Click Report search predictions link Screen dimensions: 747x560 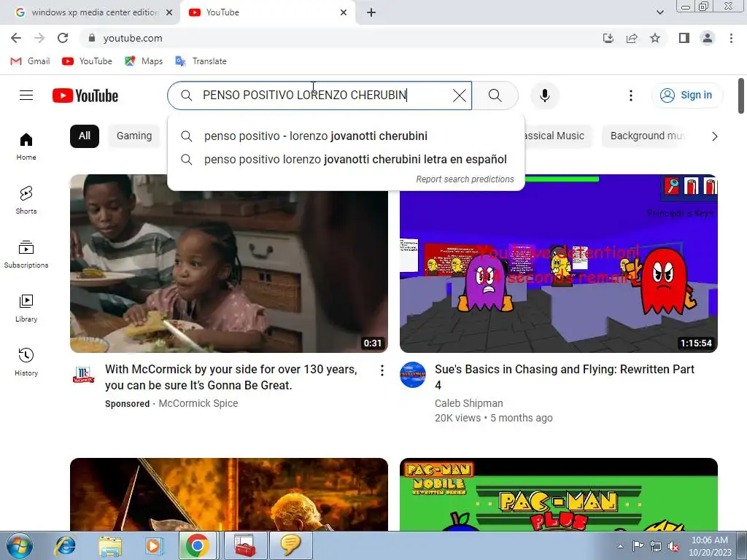pos(465,179)
